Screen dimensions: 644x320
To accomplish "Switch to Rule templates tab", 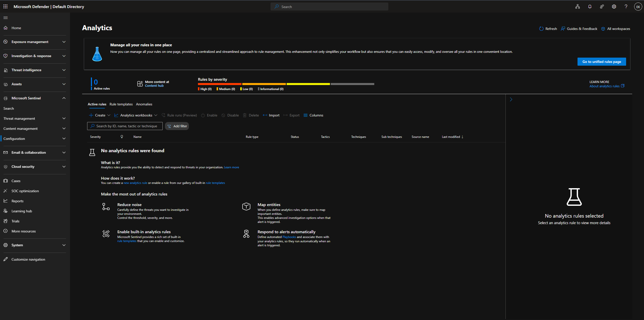I will coord(121,104).
